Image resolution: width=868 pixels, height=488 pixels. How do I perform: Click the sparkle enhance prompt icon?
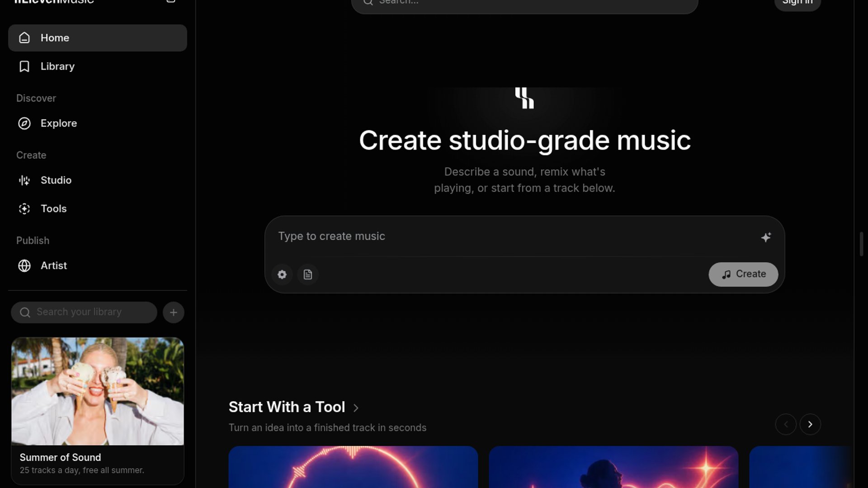point(766,237)
